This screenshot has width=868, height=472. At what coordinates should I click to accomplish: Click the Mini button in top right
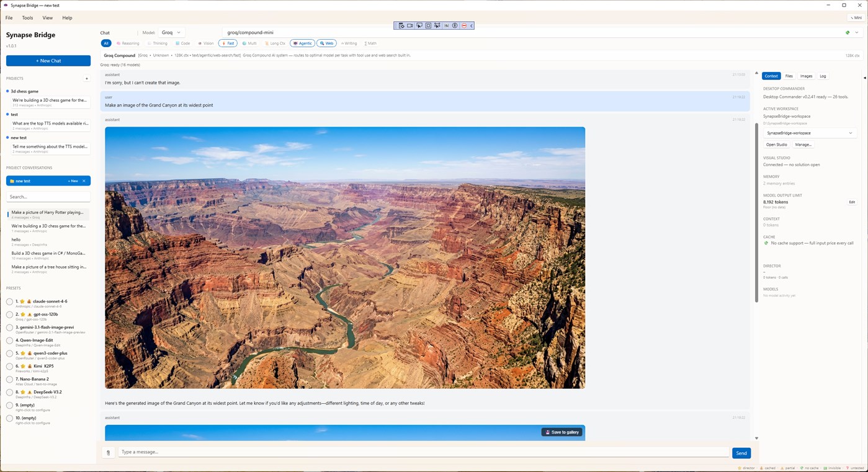pos(857,18)
